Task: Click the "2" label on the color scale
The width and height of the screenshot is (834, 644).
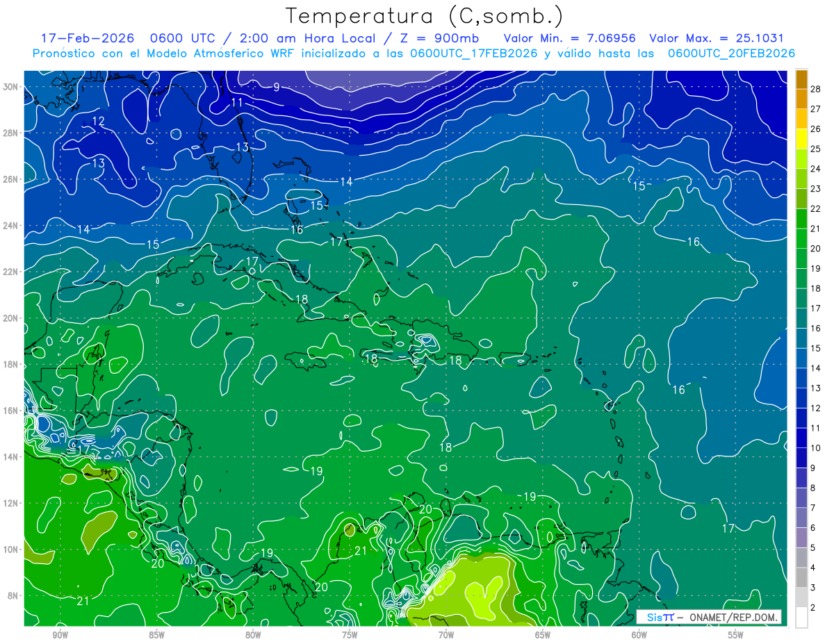Action: 813,608
